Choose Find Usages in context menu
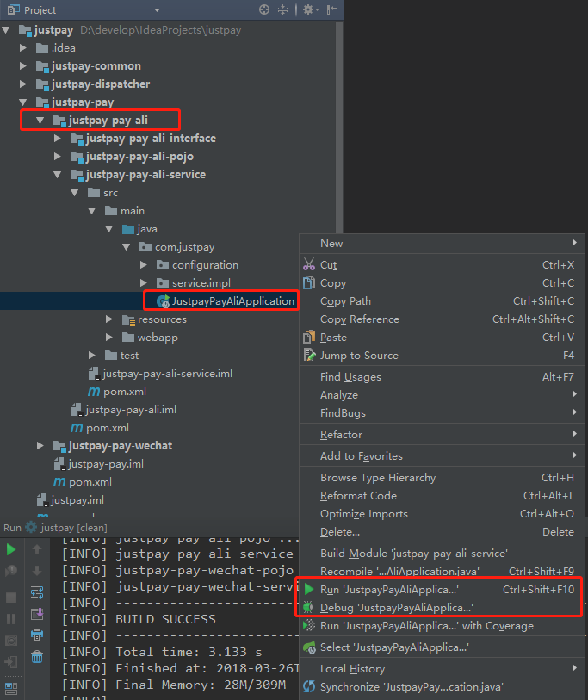Image resolution: width=588 pixels, height=700 pixels. (x=442, y=377)
